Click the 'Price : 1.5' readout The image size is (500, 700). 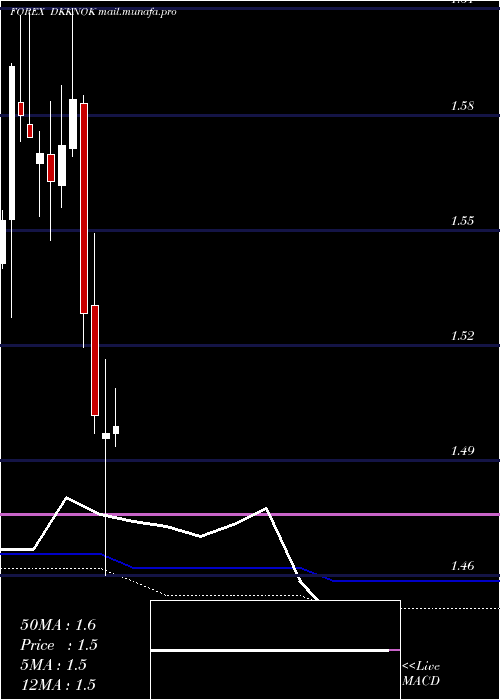pos(59,645)
